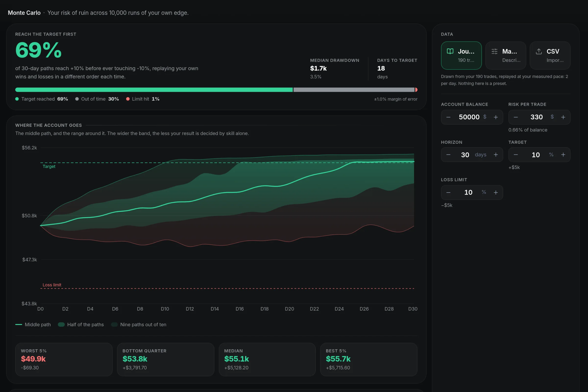
Task: Click the green Target reached progress segment
Action: 154,90
